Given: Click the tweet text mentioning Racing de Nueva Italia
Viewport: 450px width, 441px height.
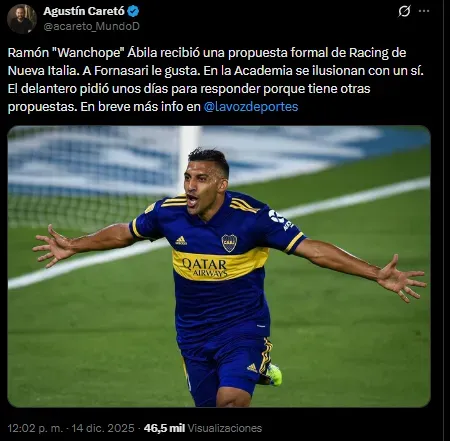Looking at the screenshot, I should pos(215,80).
